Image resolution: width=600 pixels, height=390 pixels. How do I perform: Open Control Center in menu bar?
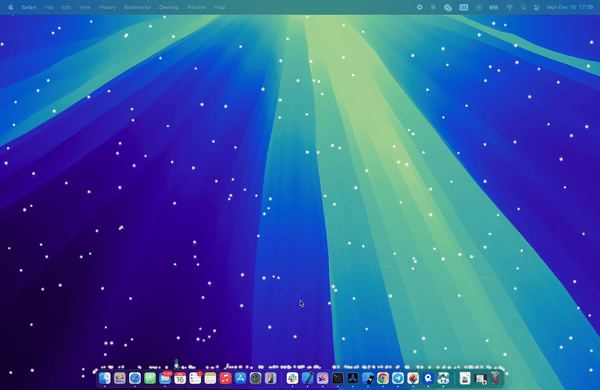[536, 7]
